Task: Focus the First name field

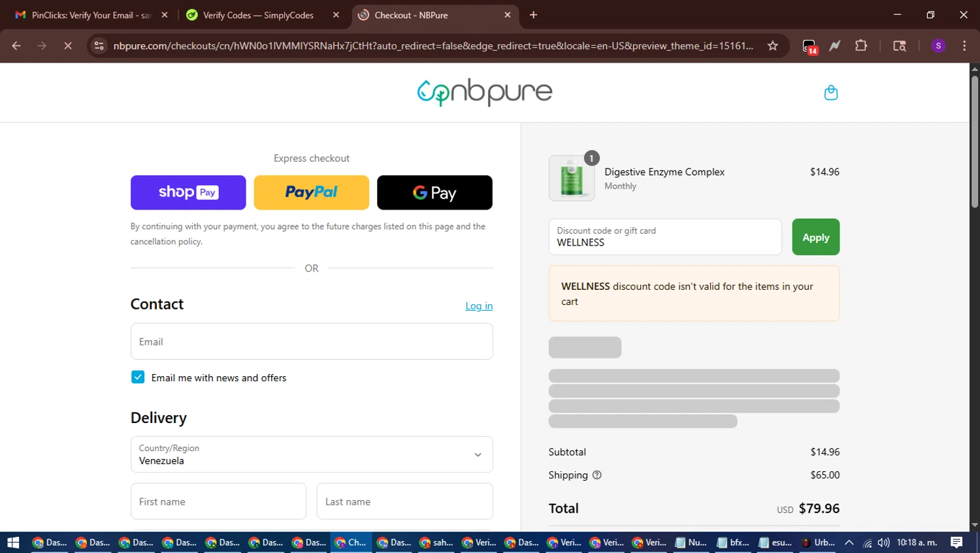Action: click(218, 501)
